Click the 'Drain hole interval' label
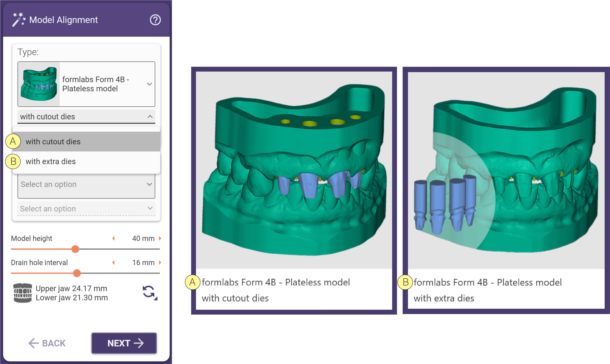Image resolution: width=610 pixels, height=364 pixels. tap(39, 262)
